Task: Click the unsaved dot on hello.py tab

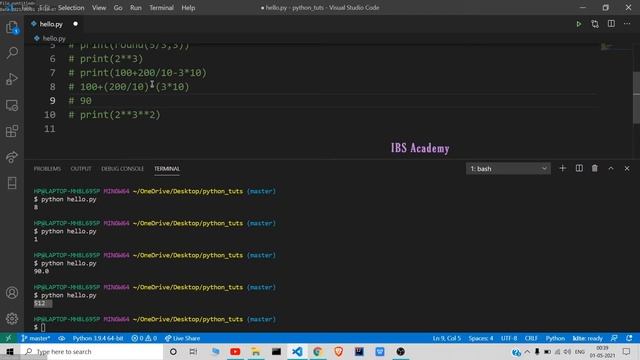Action: (75, 24)
